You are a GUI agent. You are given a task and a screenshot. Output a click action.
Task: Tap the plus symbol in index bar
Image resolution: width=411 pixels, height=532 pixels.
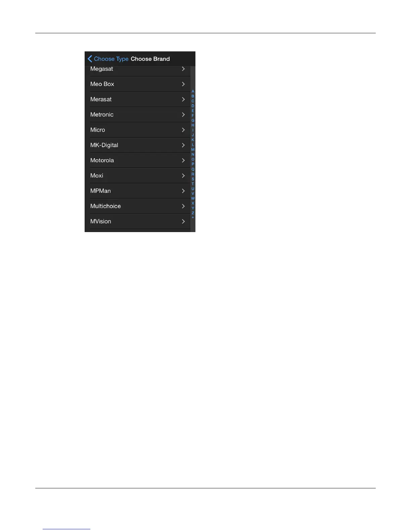[193, 218]
